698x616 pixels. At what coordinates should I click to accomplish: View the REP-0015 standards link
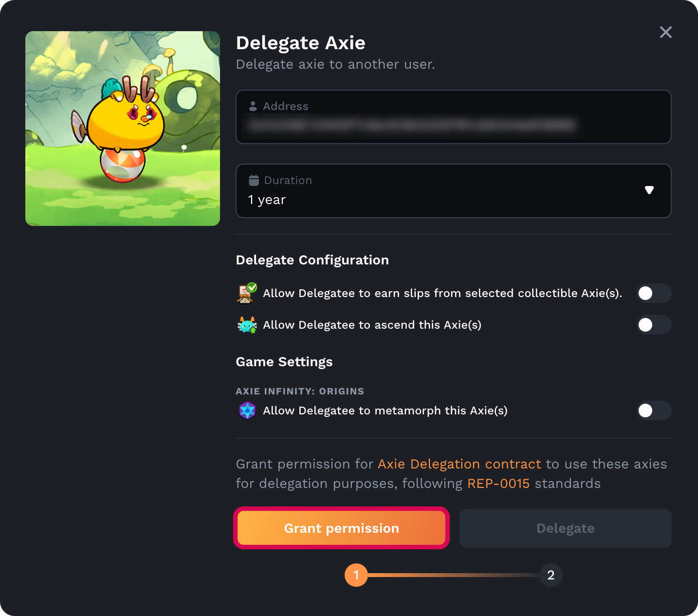click(498, 483)
